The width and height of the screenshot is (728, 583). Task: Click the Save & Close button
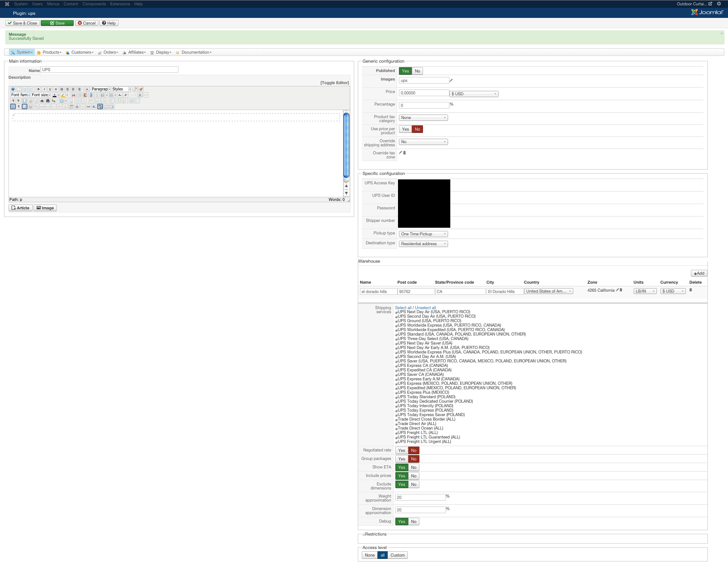pyautogui.click(x=22, y=23)
